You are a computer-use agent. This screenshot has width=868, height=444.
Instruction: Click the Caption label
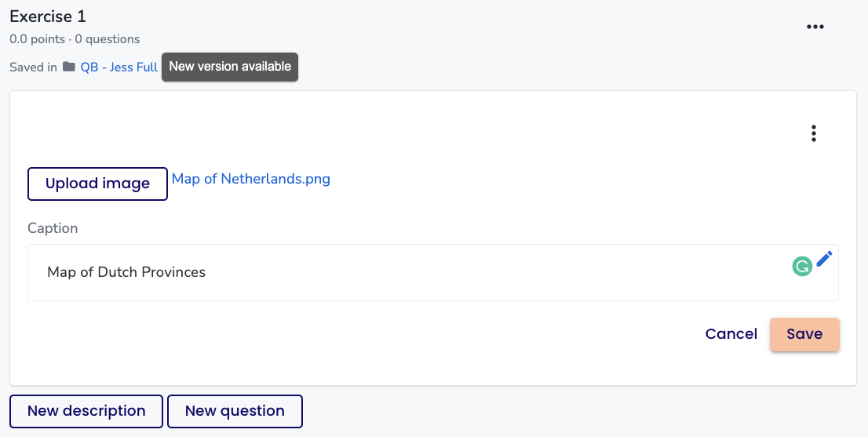click(53, 228)
